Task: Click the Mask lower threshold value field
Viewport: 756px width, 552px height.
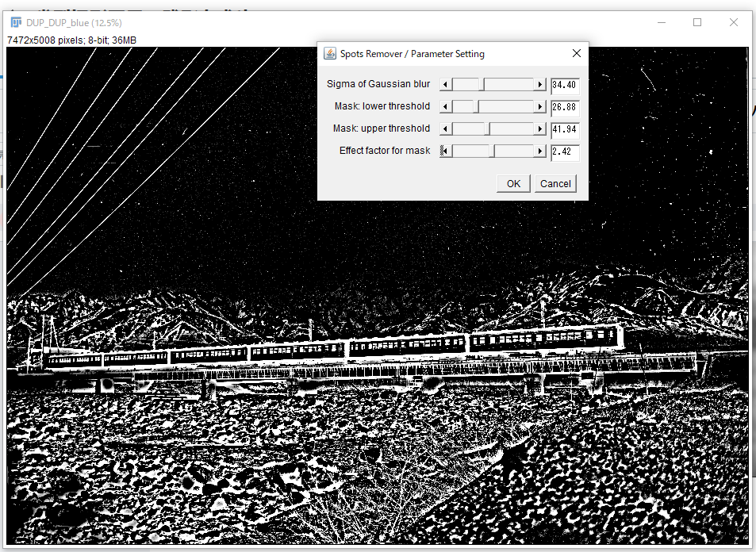Action: click(565, 108)
